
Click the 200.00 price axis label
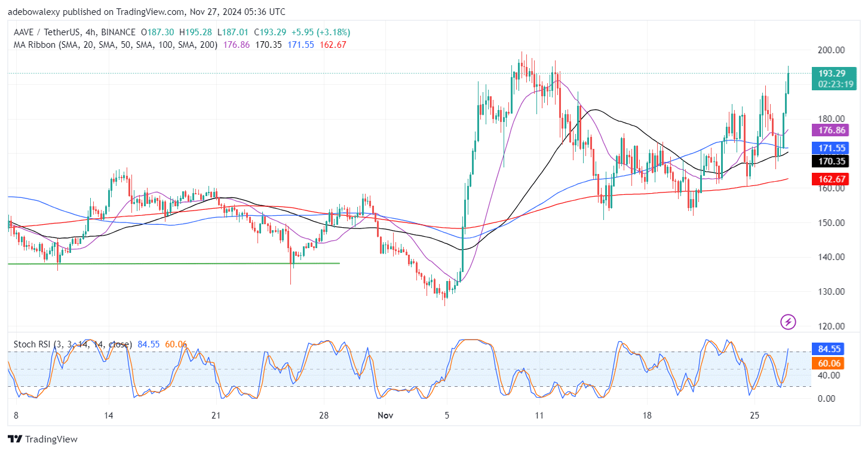coord(831,50)
